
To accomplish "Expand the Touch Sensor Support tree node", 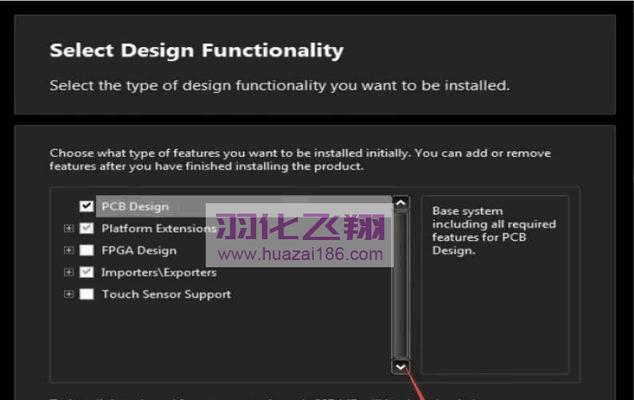I will (69, 294).
